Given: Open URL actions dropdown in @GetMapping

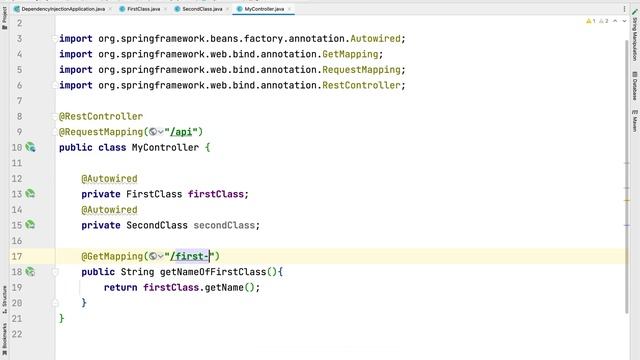Looking at the screenshot, I should (161, 257).
